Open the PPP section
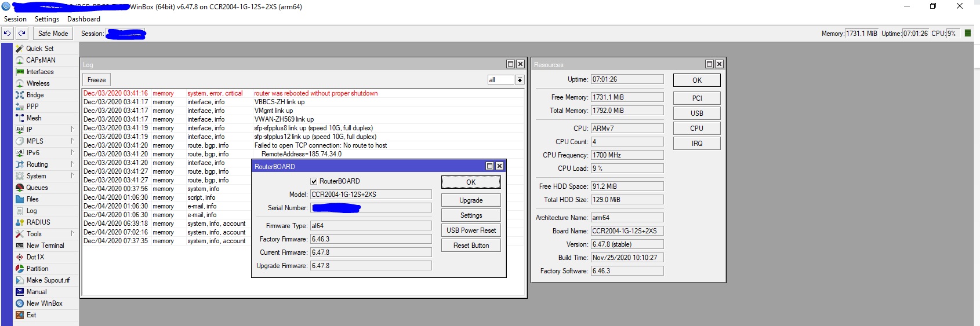 point(32,107)
